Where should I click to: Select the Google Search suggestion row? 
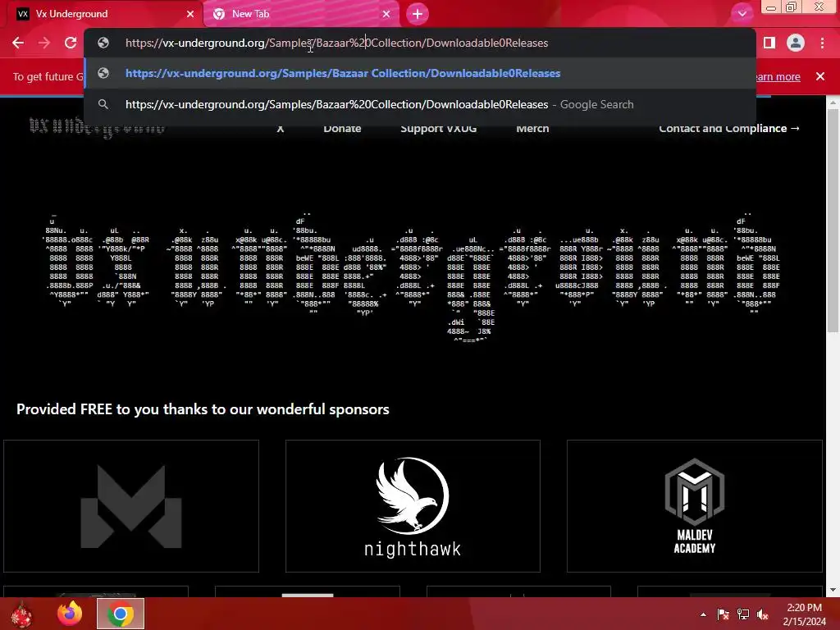(x=420, y=104)
